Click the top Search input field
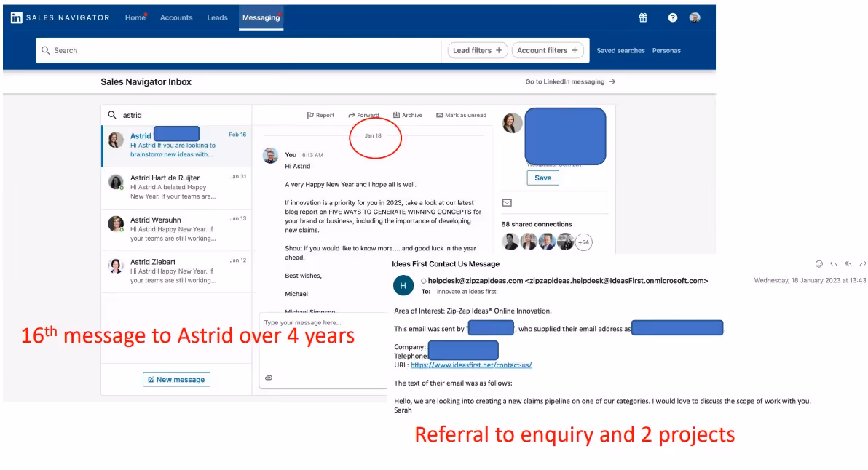Viewport: 868px width, 470px height. [238, 50]
